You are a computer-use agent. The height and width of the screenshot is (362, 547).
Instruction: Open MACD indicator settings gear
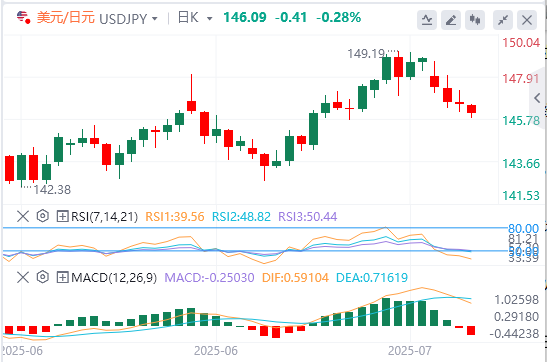coord(43,277)
